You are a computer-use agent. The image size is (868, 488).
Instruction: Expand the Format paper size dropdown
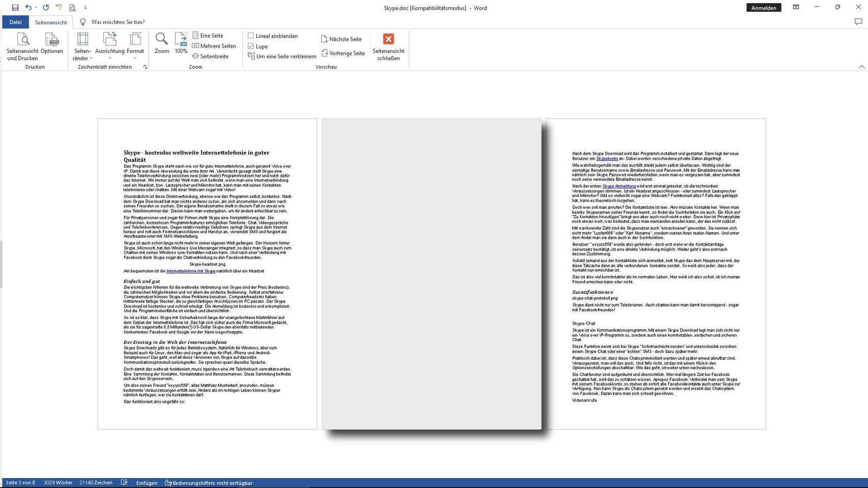click(135, 47)
